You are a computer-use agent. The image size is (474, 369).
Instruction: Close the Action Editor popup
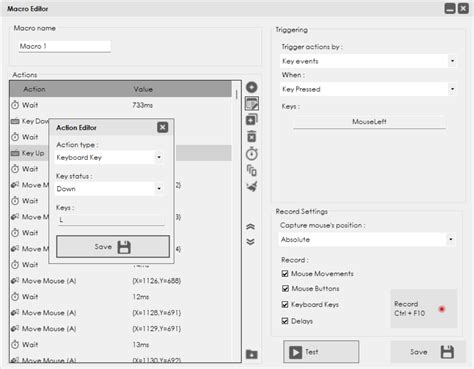coord(163,127)
